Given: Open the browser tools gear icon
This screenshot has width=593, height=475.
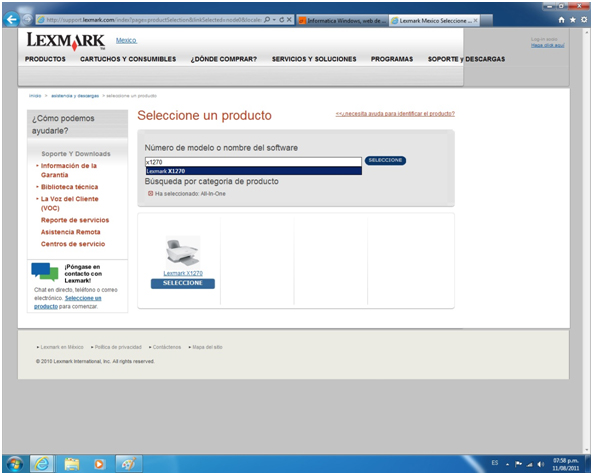Looking at the screenshot, I should (x=584, y=20).
